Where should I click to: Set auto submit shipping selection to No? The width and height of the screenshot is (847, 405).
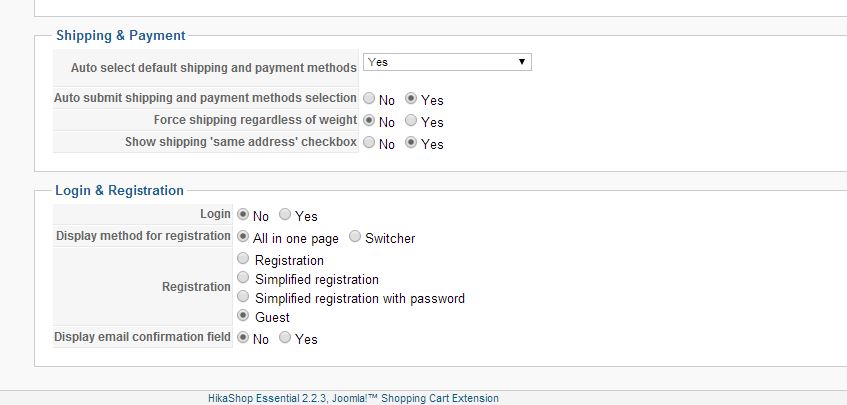369,99
